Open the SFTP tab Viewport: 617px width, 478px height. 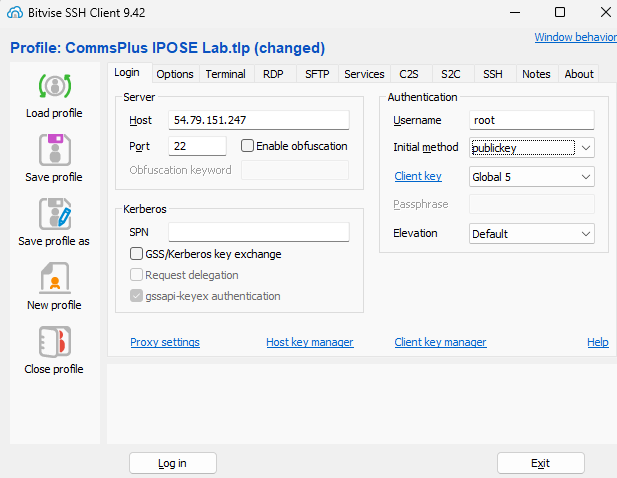coord(317,74)
